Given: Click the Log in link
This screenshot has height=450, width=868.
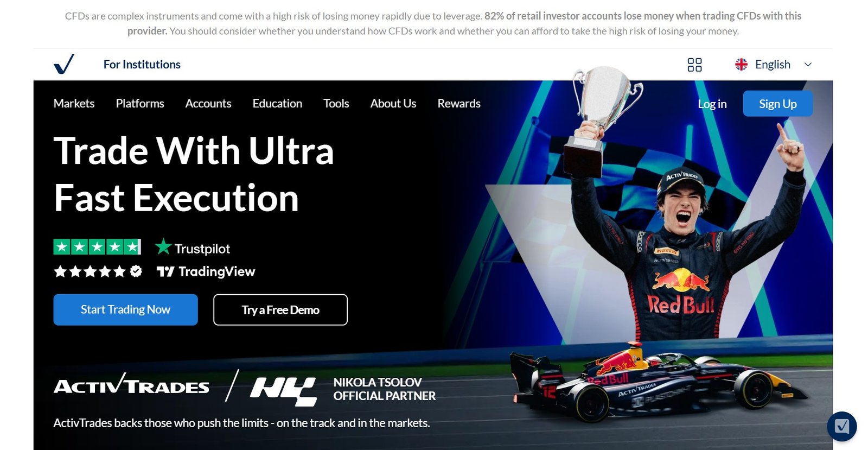Looking at the screenshot, I should (712, 104).
